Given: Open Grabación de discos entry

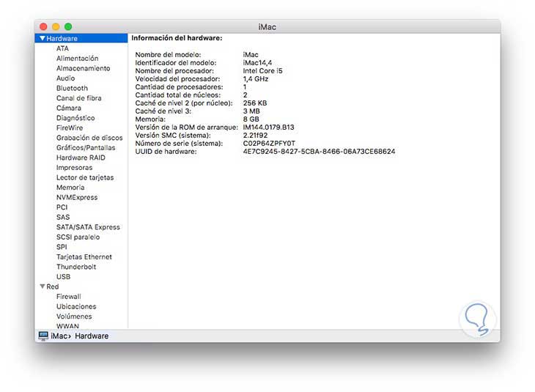Looking at the screenshot, I should pos(89,138).
